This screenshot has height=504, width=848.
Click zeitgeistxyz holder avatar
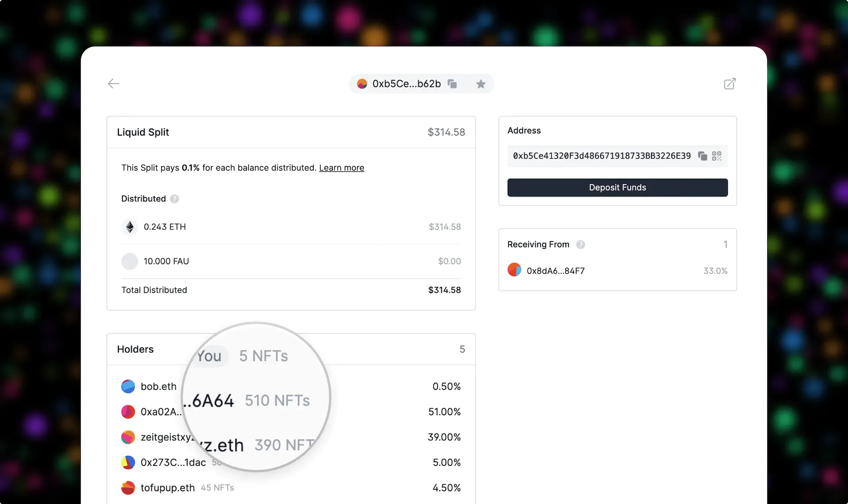click(x=128, y=437)
